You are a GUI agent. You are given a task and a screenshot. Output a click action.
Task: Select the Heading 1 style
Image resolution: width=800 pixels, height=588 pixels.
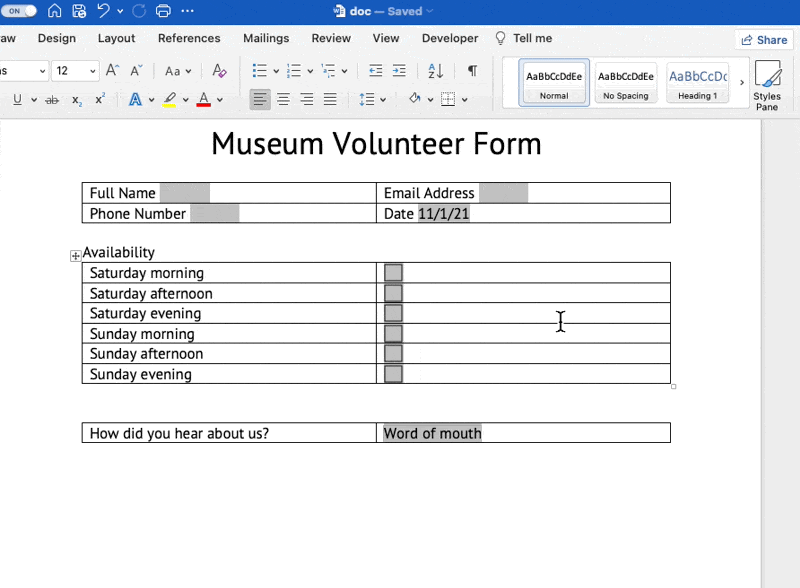697,83
